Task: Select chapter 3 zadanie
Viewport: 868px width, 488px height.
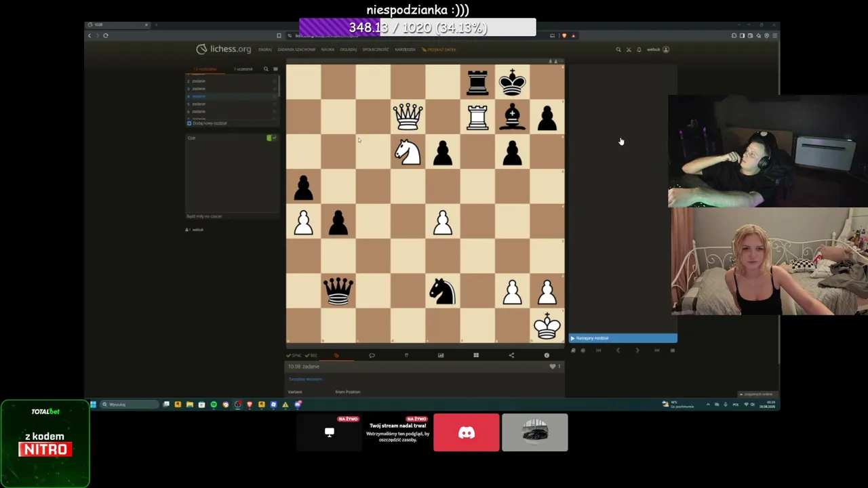Action: 231,89
